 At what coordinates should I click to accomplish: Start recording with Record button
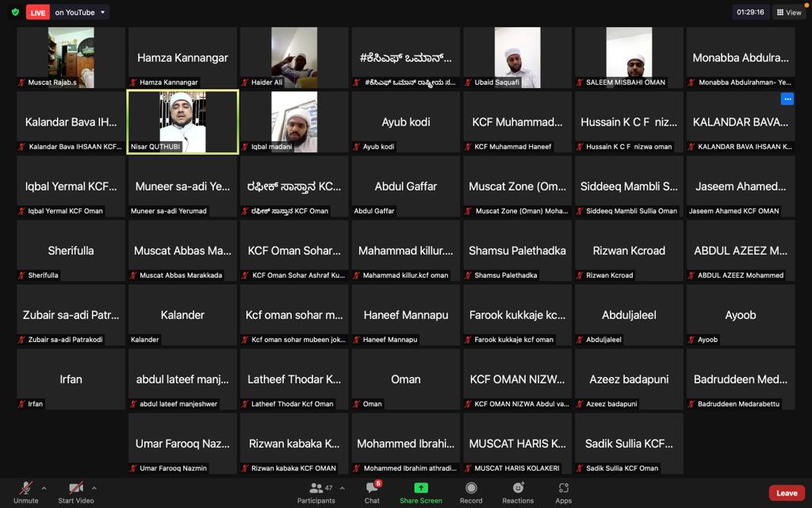point(471,492)
